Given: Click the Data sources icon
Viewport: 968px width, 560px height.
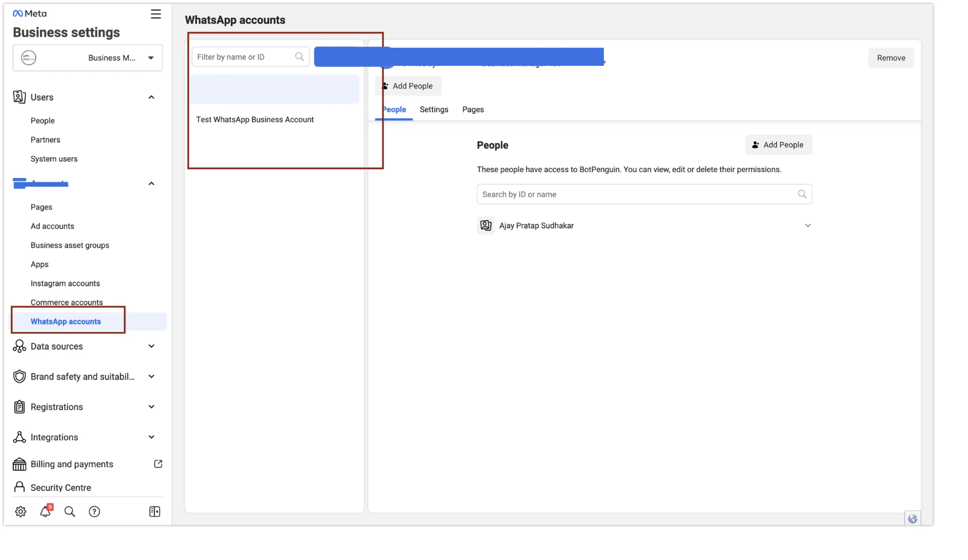Looking at the screenshot, I should tap(19, 346).
